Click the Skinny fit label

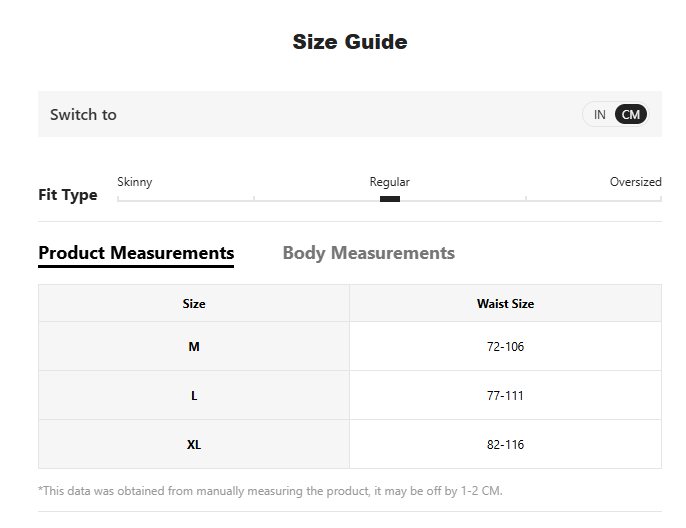click(135, 182)
